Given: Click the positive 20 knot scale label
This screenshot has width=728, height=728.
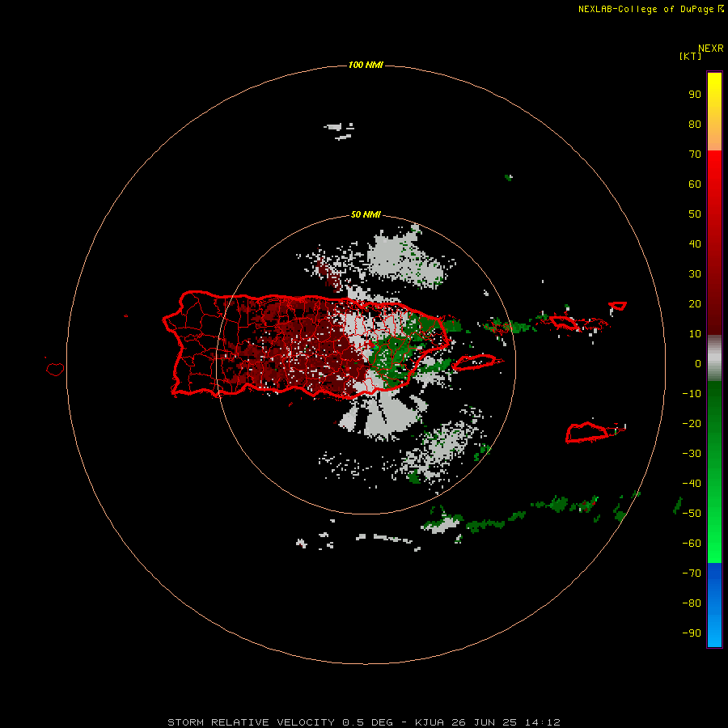Looking at the screenshot, I should click(x=695, y=303).
